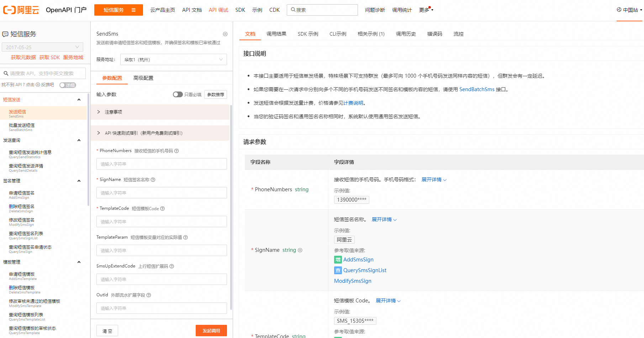Click the feedback smiley icon beside SendSms title
The width and height of the screenshot is (644, 338).
[225, 34]
